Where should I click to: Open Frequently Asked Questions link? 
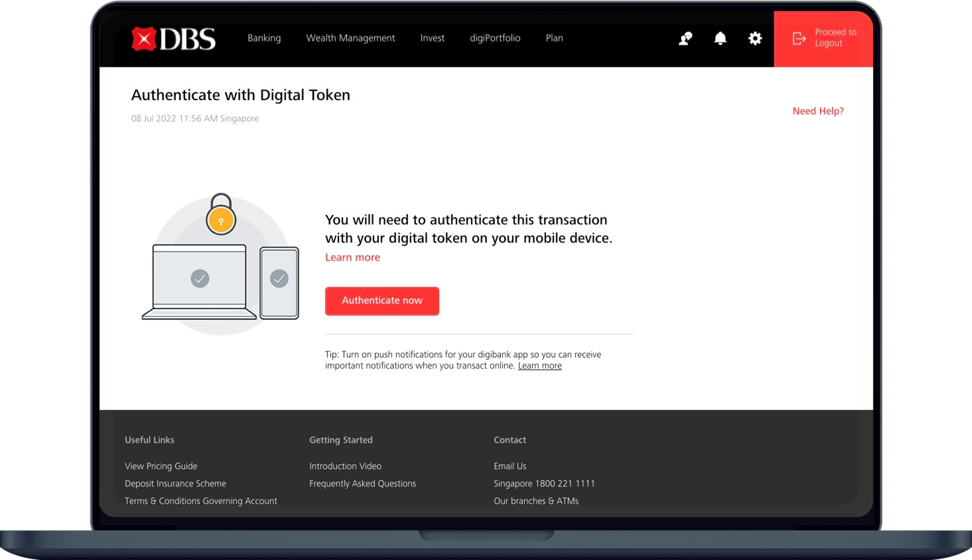363,484
